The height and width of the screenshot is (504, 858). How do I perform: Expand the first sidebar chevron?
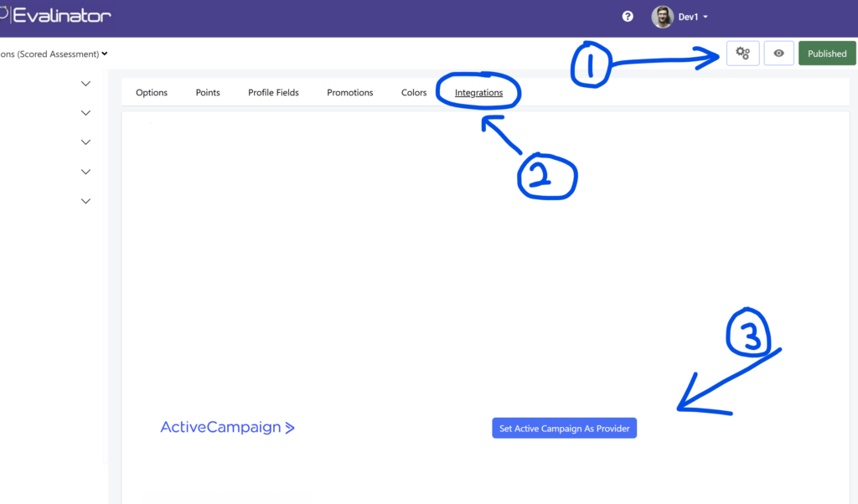(x=86, y=84)
